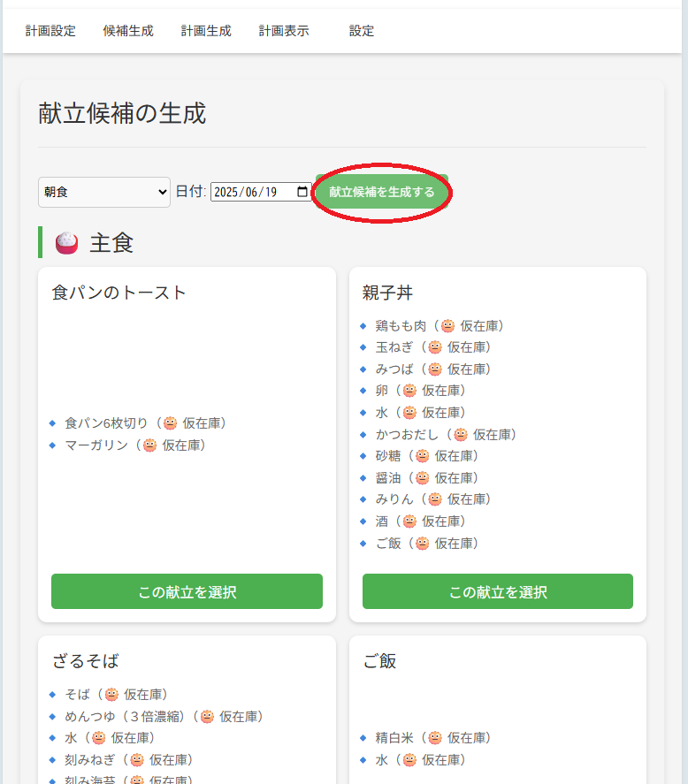This screenshot has width=688, height=784.
Task: Expand the 朝食 meal type dropdown
Action: pos(104,192)
